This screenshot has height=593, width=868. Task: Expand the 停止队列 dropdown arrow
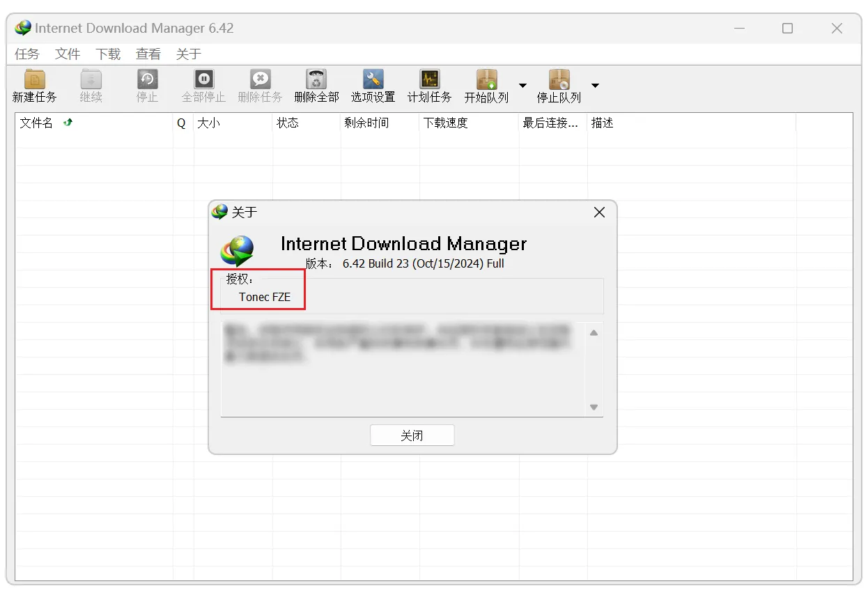click(595, 86)
